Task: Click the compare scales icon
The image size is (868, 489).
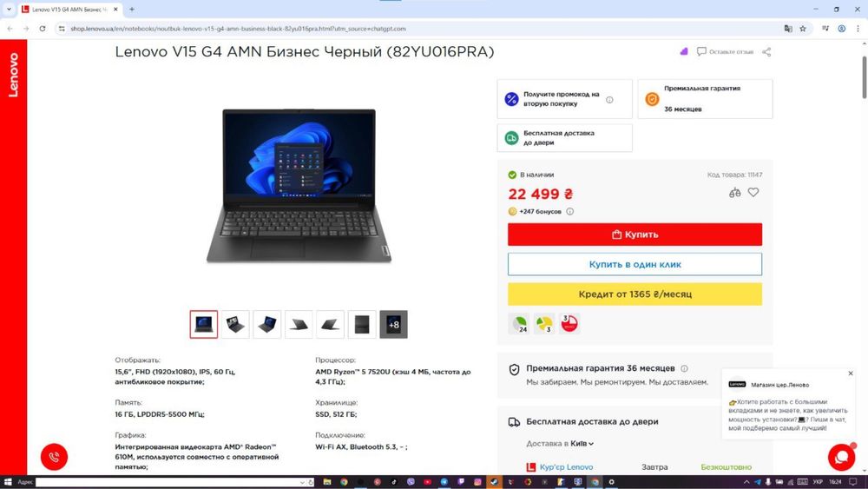Action: (734, 193)
